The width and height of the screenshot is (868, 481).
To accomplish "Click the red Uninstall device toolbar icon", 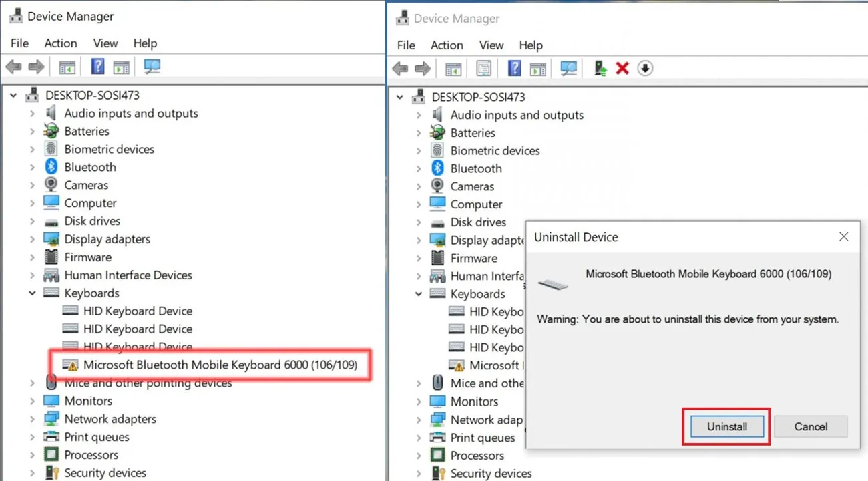I will point(622,67).
